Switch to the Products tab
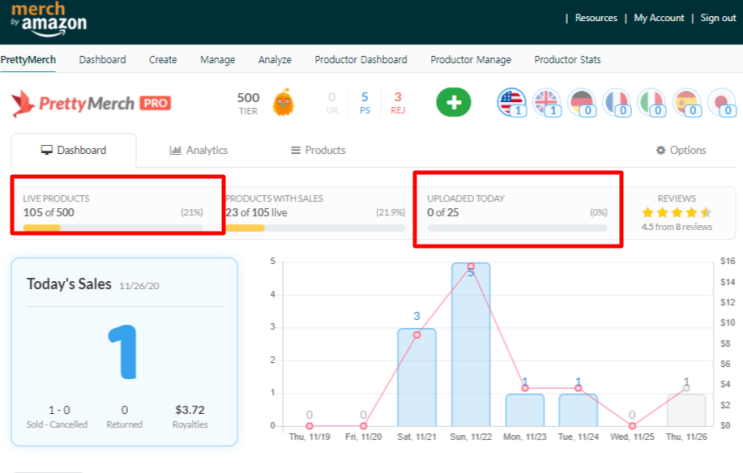 pos(318,150)
